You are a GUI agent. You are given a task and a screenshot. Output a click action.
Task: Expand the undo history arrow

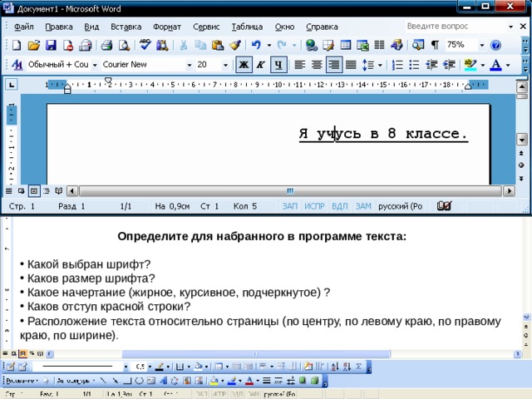(269, 45)
